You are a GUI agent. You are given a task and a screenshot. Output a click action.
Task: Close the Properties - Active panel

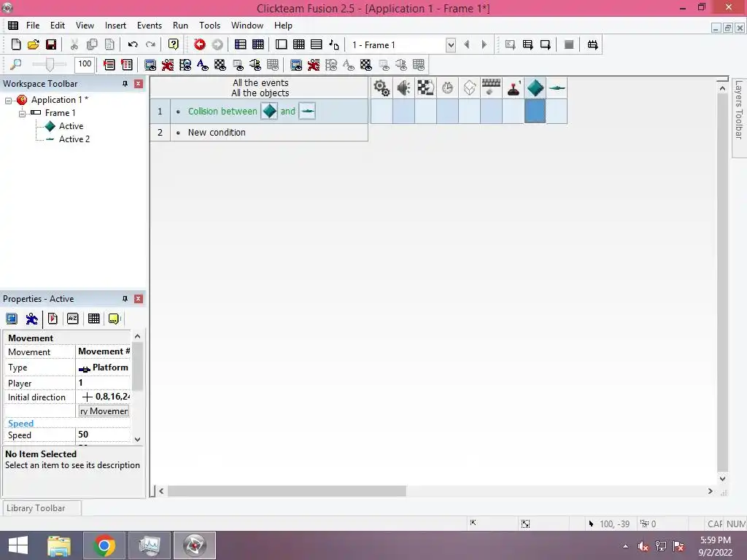139,299
